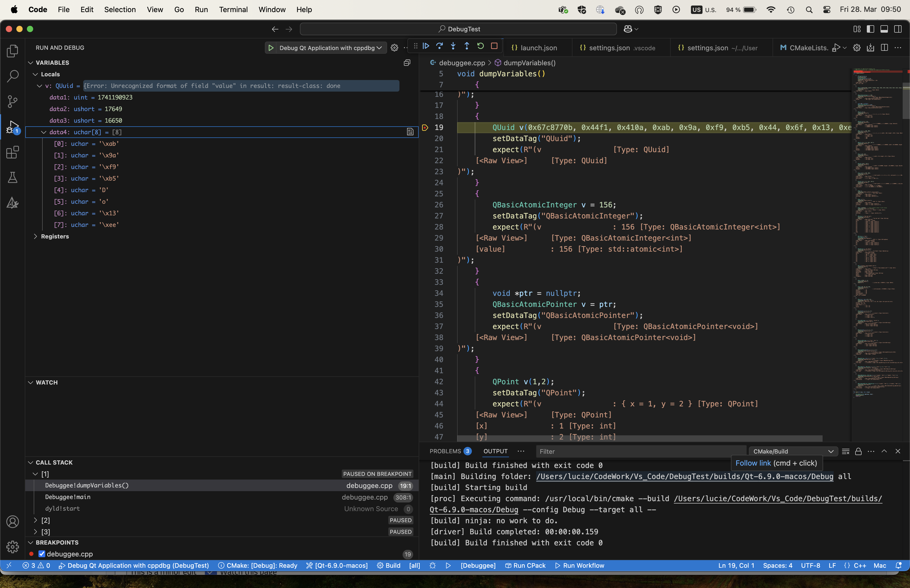Viewport: 910px width, 588px height.
Task: Open the debug configuration dropdown
Action: coord(331,48)
